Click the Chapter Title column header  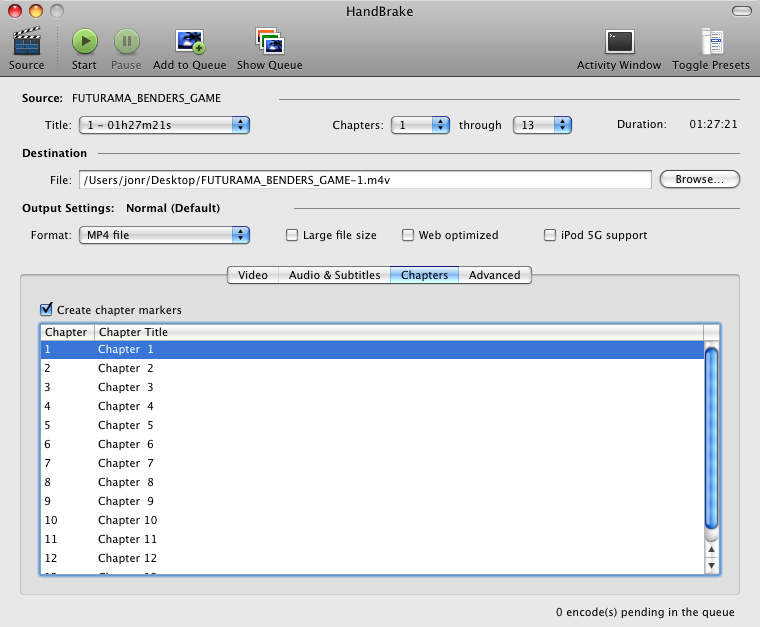[398, 332]
